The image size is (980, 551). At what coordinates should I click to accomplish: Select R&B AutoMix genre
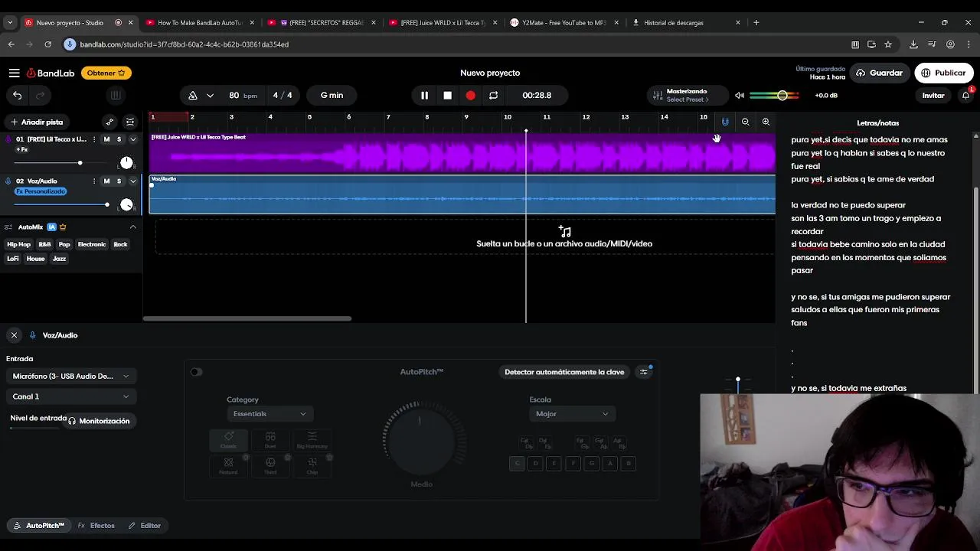coord(44,245)
